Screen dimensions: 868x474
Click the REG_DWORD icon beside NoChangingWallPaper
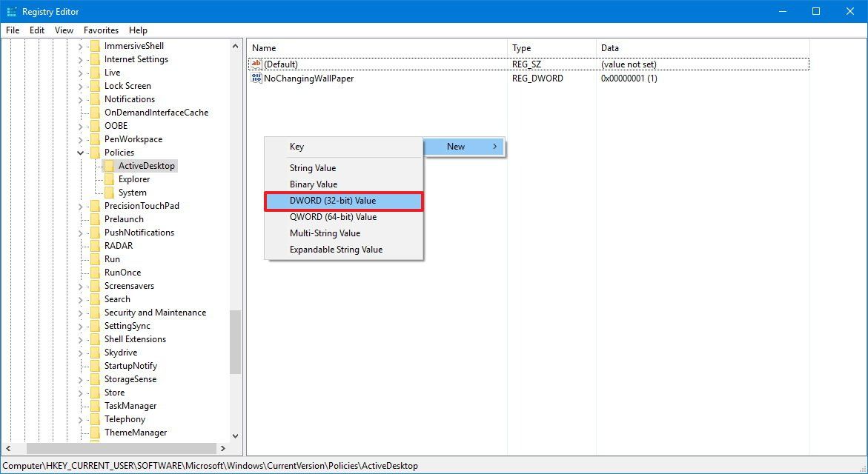pos(256,78)
